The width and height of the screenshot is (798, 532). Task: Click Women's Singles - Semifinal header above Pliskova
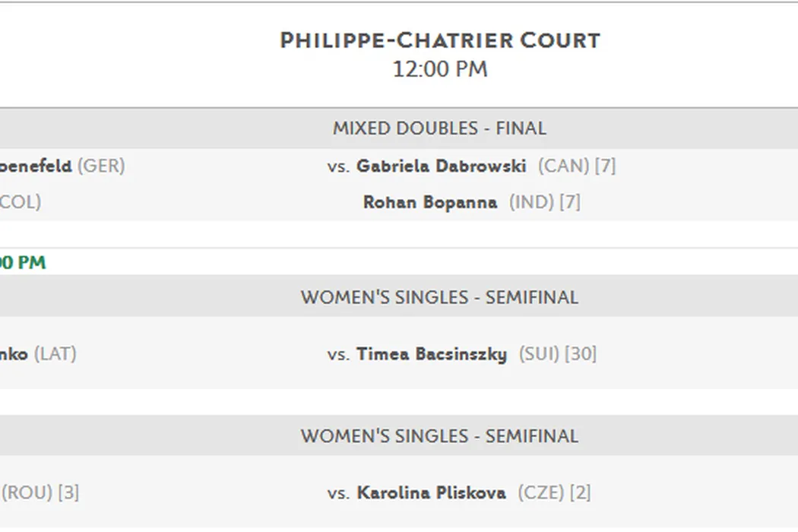pyautogui.click(x=439, y=436)
